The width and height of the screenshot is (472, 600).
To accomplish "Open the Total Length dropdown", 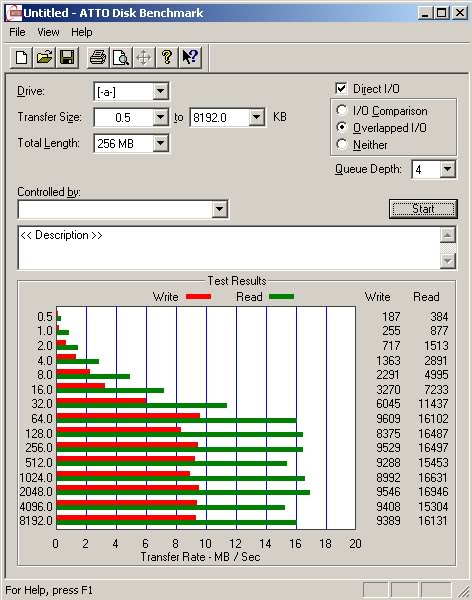I will [160, 143].
